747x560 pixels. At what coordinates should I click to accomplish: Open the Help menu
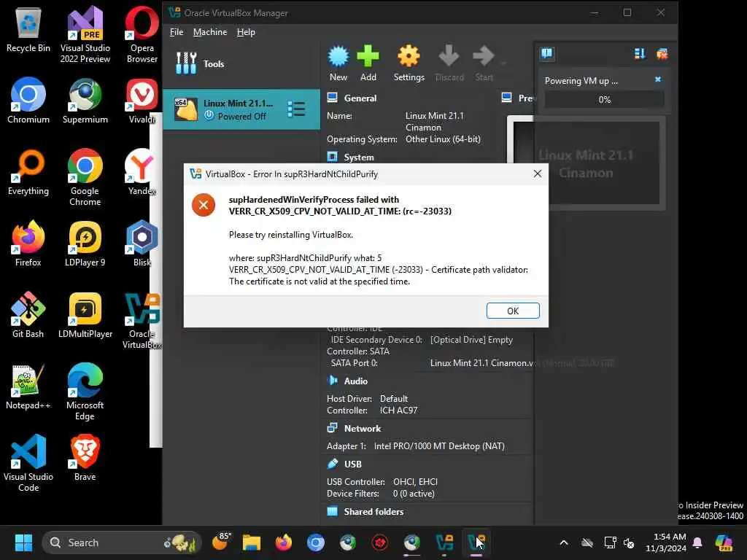pos(246,32)
